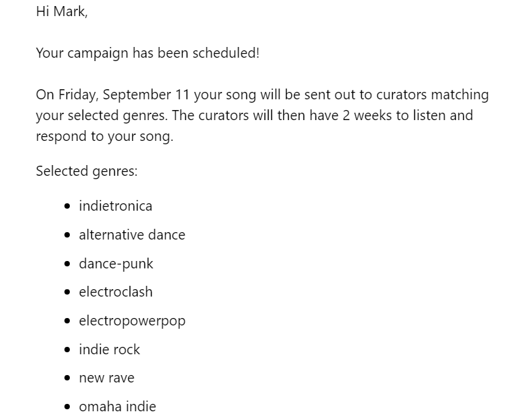This screenshot has width=529, height=420.
Task: Click the 'Selected genres:' heading
Action: pos(87,171)
